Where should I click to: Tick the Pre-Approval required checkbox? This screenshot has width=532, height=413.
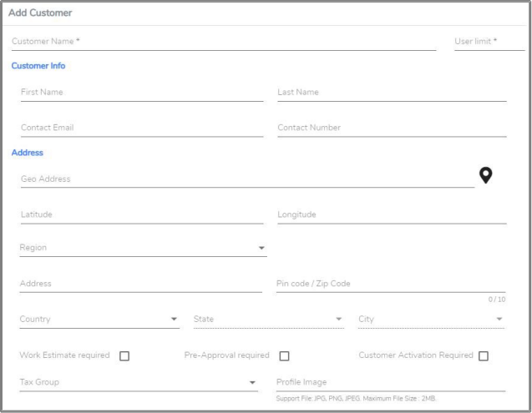click(284, 356)
